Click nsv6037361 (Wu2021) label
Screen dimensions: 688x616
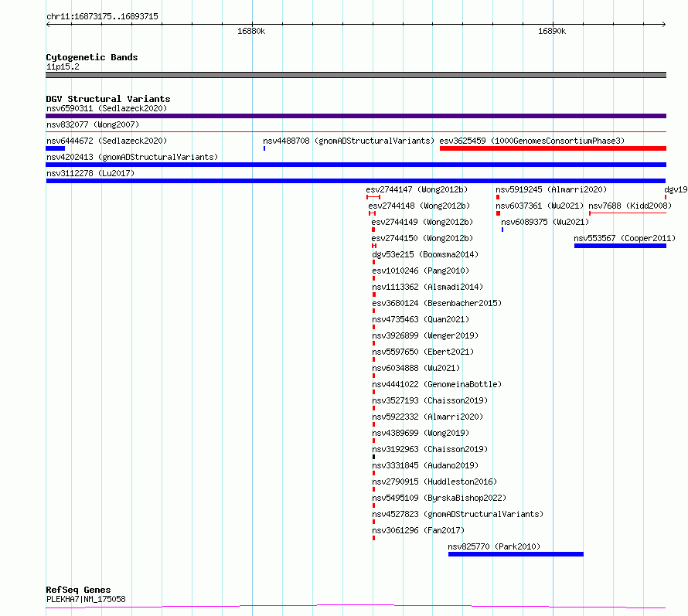(540, 206)
